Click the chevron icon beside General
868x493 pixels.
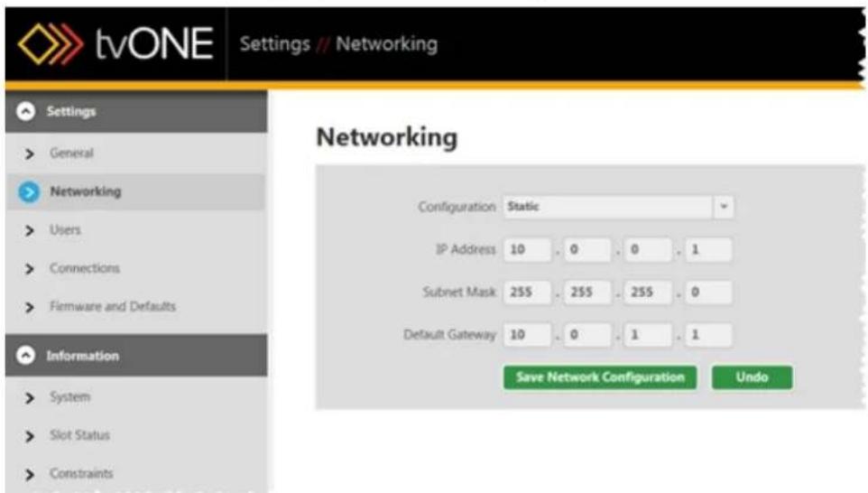coord(30,153)
